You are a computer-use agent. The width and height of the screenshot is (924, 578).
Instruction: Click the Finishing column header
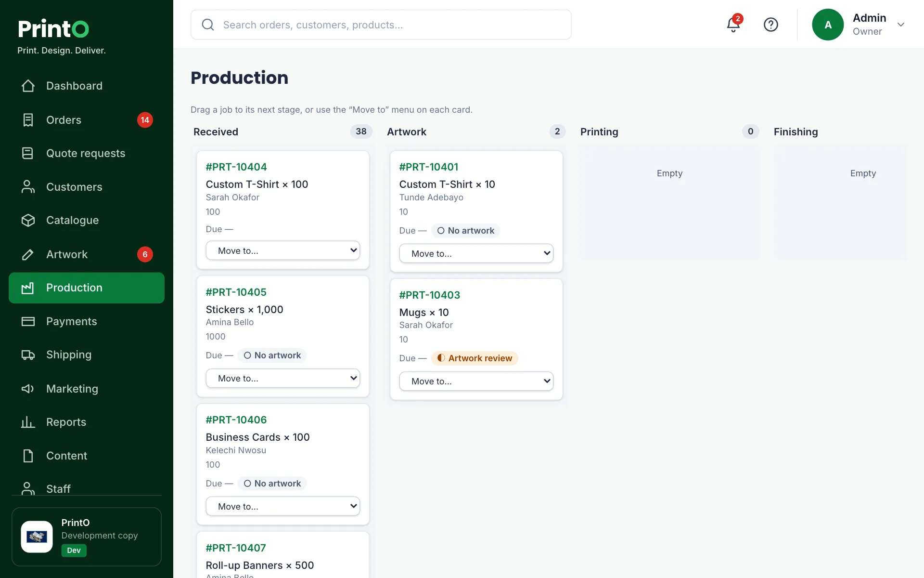tap(796, 132)
